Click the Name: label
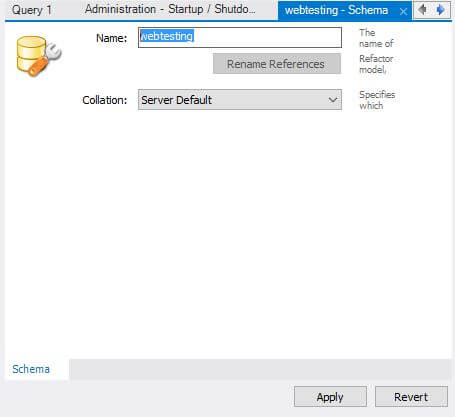The image size is (455, 417). 112,38
